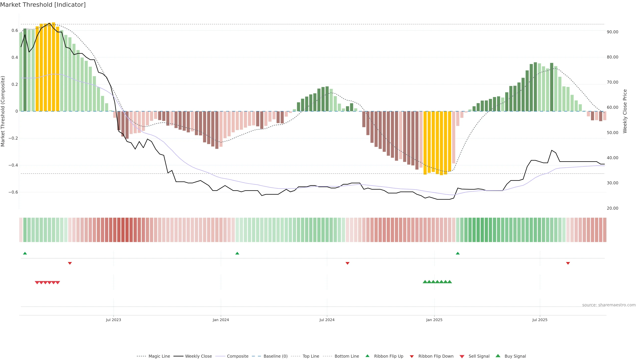The height and width of the screenshot is (362, 644).
Task: Click the first green ribbon flip up marker
Action: point(25,253)
